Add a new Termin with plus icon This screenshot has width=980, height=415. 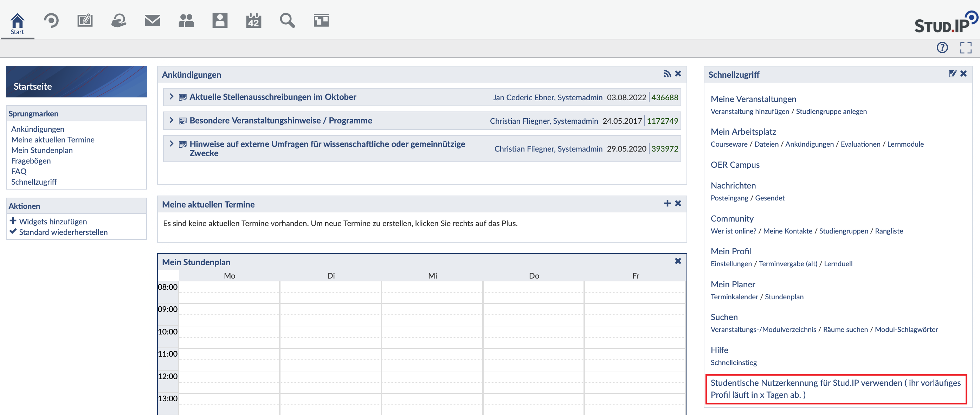click(667, 204)
